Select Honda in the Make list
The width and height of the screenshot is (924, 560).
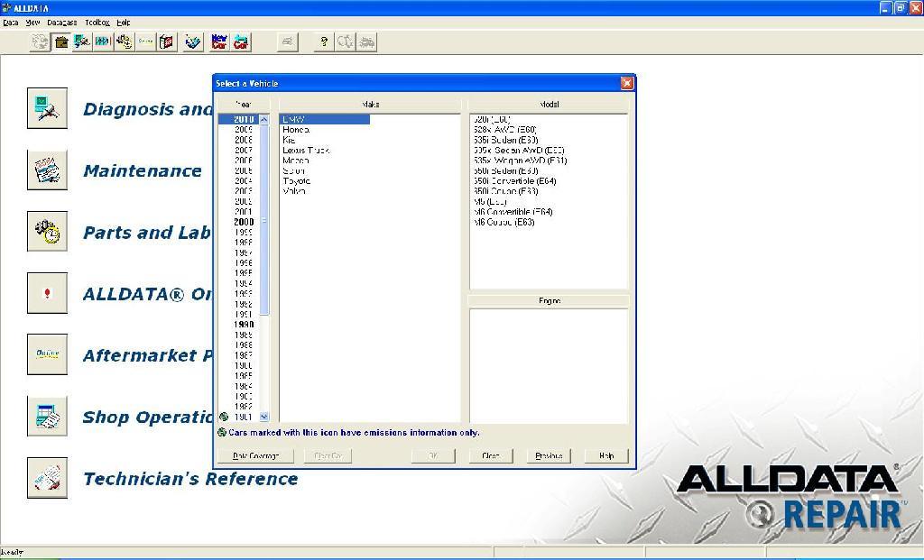(x=296, y=130)
